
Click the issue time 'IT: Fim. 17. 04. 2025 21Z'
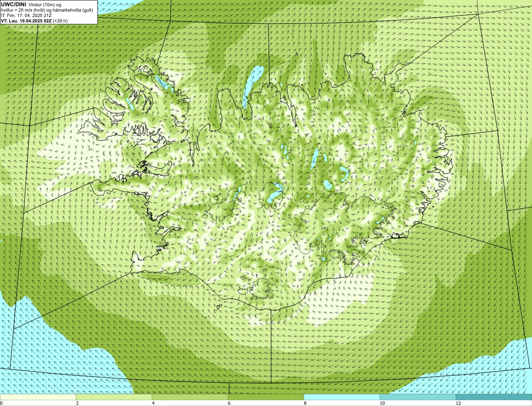pyautogui.click(x=26, y=15)
